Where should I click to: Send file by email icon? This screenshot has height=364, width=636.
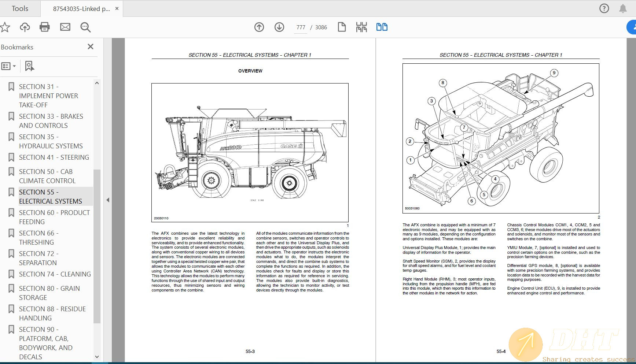(x=65, y=27)
